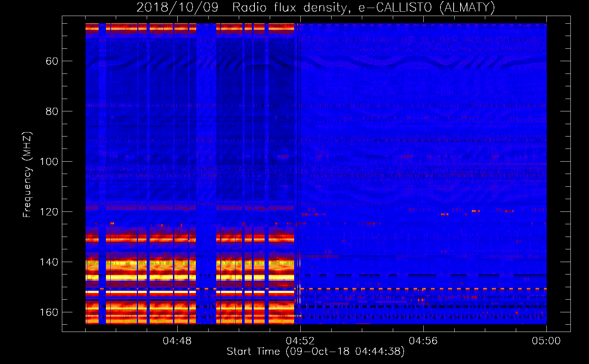Click the 160 frequency tick label
The height and width of the screenshot is (364, 589).
coord(49,312)
